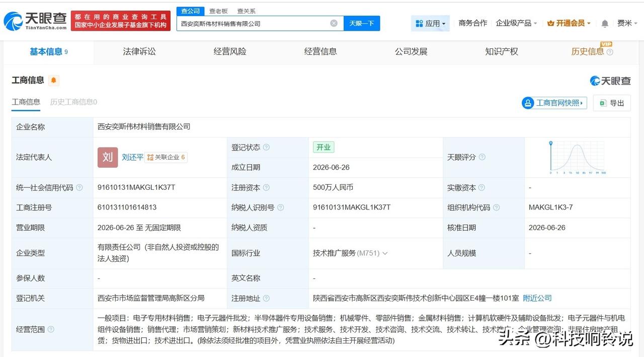This screenshot has width=644, height=357.
Task: Click the help icon next to 登记状态
Action: 266,147
